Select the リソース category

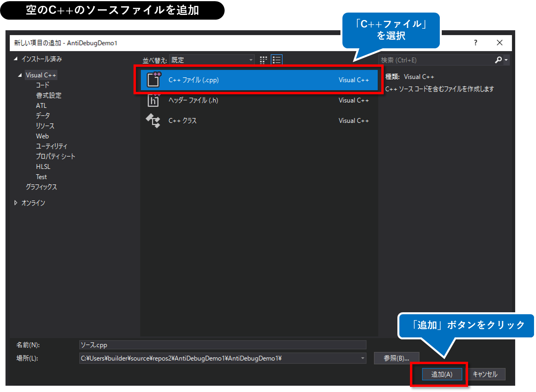point(45,126)
